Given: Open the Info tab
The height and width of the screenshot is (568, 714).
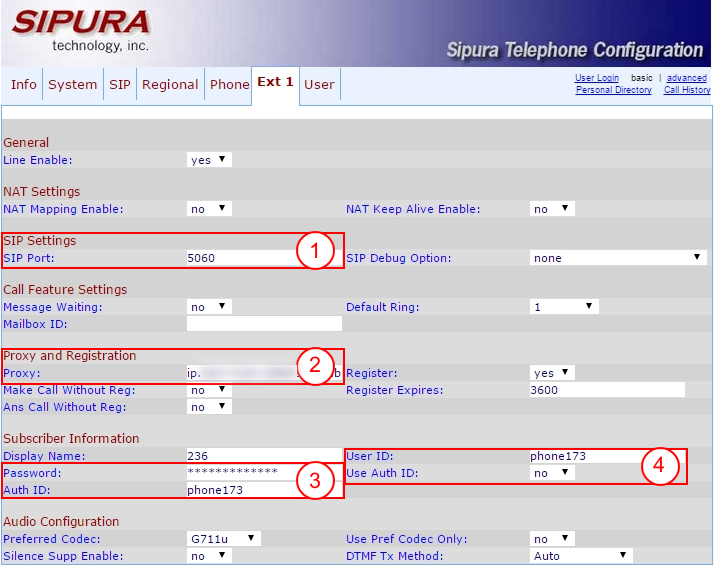Looking at the screenshot, I should 24,84.
